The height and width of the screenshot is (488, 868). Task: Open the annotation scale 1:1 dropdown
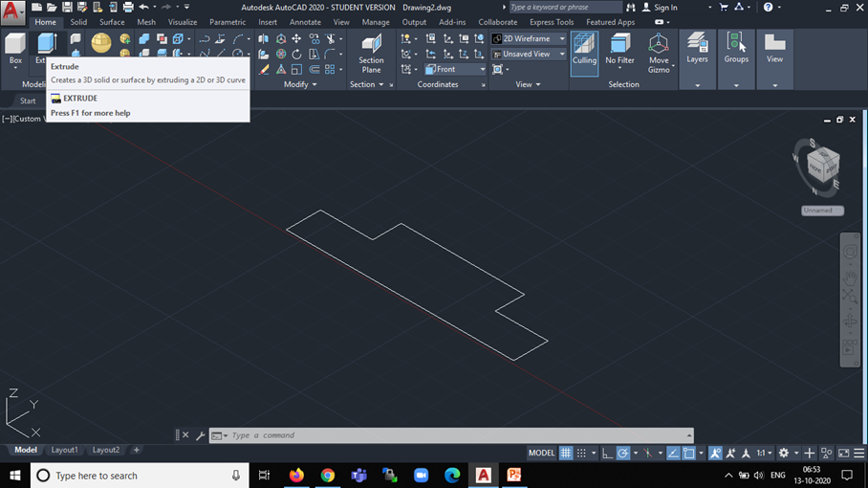[765, 454]
